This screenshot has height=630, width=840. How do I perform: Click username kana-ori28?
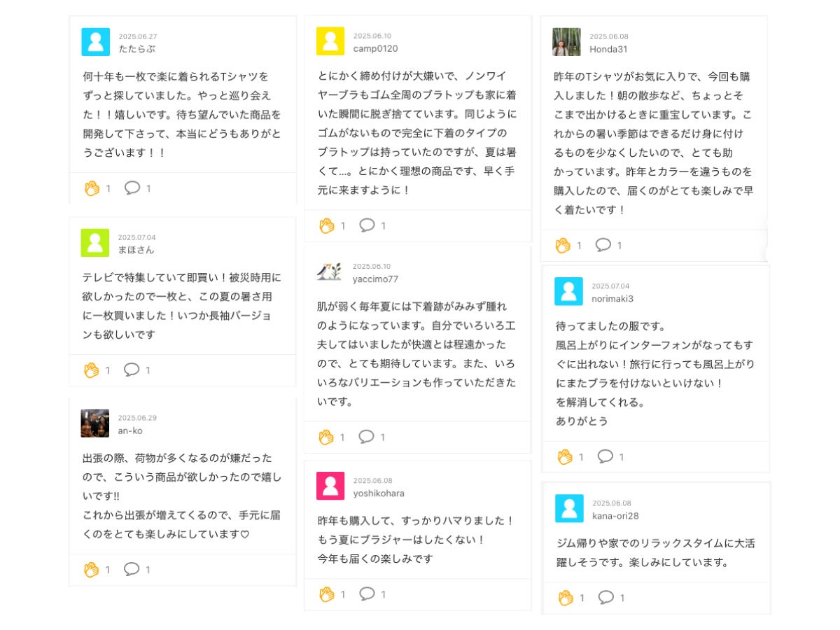click(x=615, y=516)
